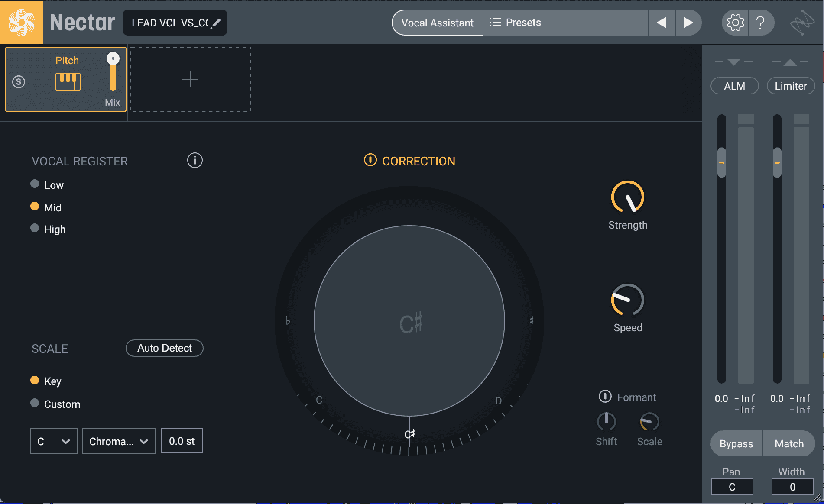This screenshot has height=504, width=824.
Task: Click the Speed knob
Action: (628, 300)
